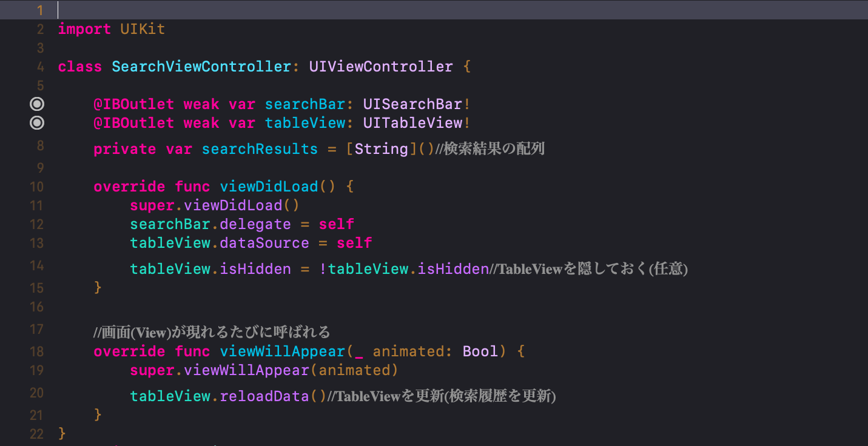
Task: Click the closing brace on line 15
Action: (98, 287)
